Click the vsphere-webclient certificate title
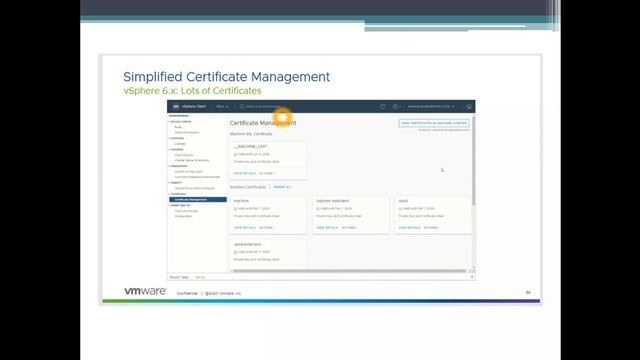The width and height of the screenshot is (640, 360). [x=333, y=201]
